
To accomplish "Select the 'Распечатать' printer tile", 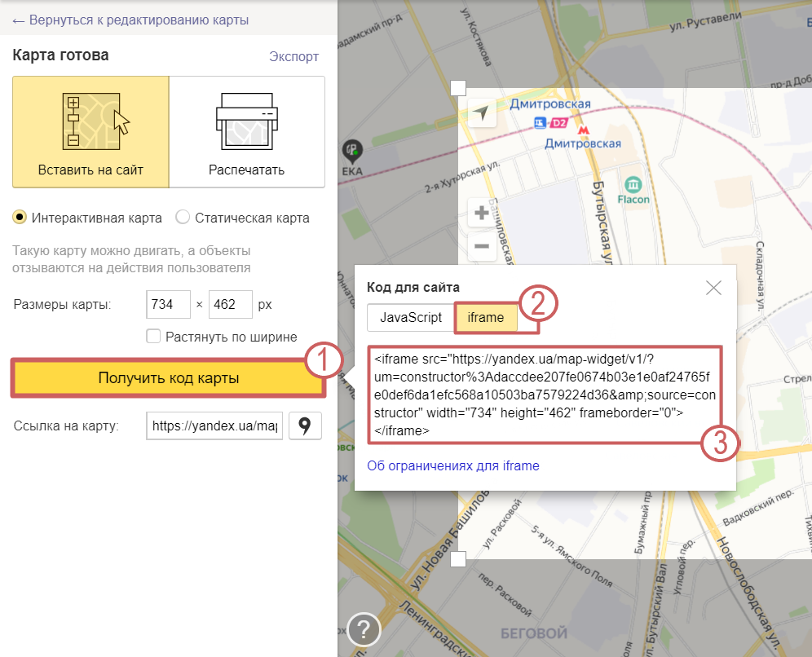I will pos(246,132).
